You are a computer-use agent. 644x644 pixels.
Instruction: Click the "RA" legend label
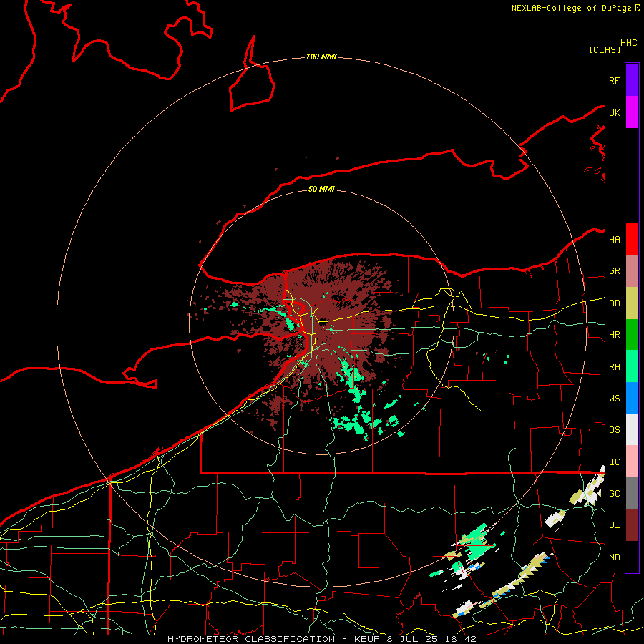(614, 367)
